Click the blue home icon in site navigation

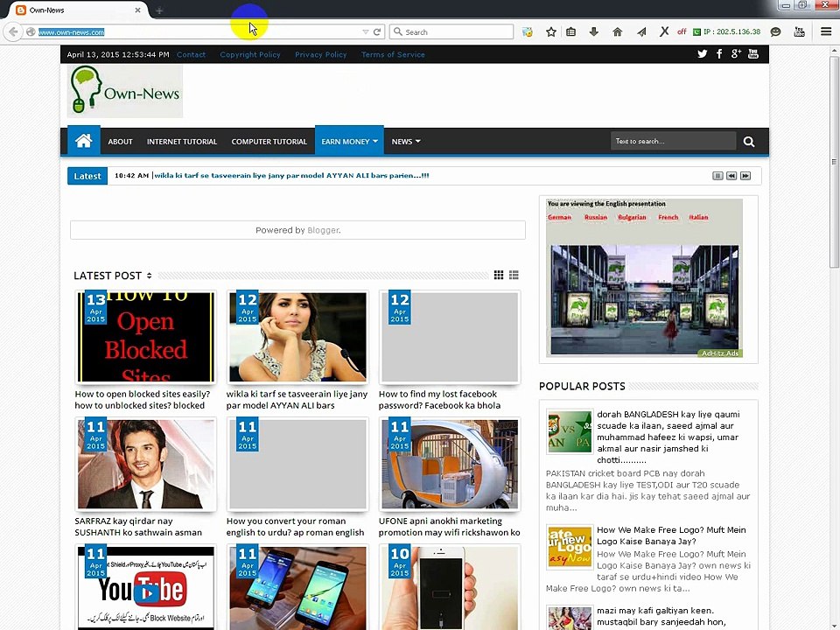click(x=83, y=141)
